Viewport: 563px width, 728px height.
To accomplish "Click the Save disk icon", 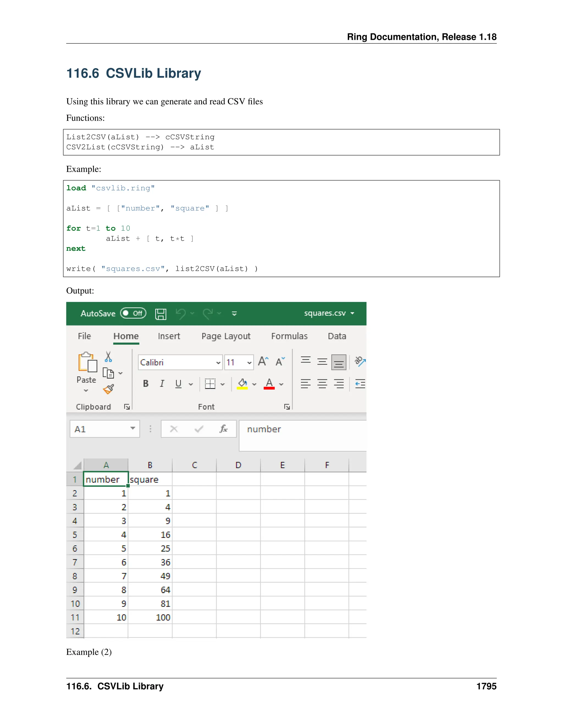I will pyautogui.click(x=161, y=314).
